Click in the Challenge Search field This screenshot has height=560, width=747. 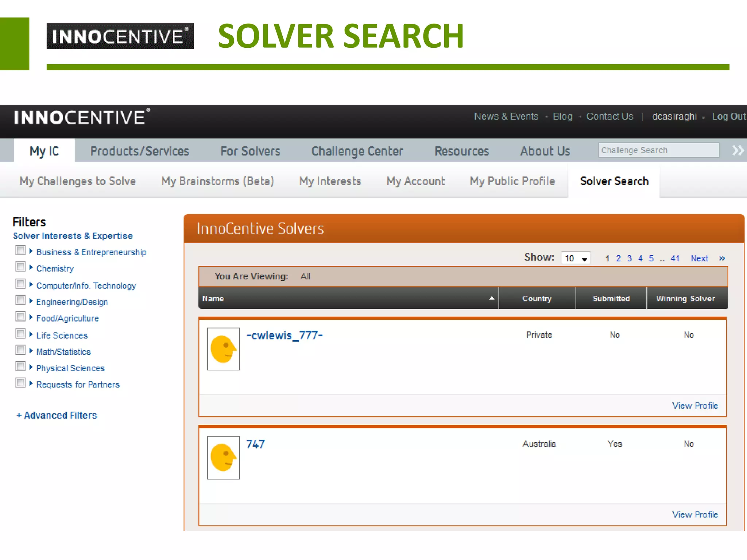pos(658,150)
